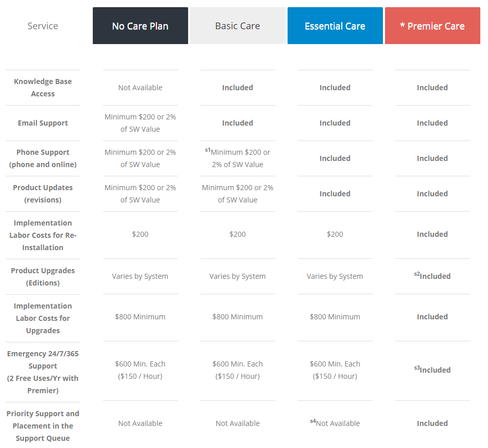Click the Service column heading
Image resolution: width=488 pixels, height=448 pixels.
pos(43,26)
